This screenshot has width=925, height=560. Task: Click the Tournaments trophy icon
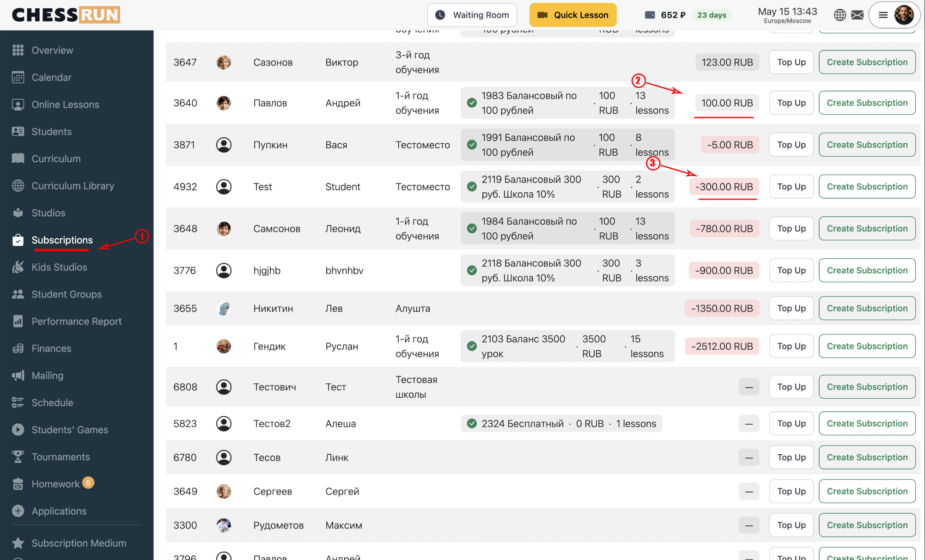tap(18, 457)
